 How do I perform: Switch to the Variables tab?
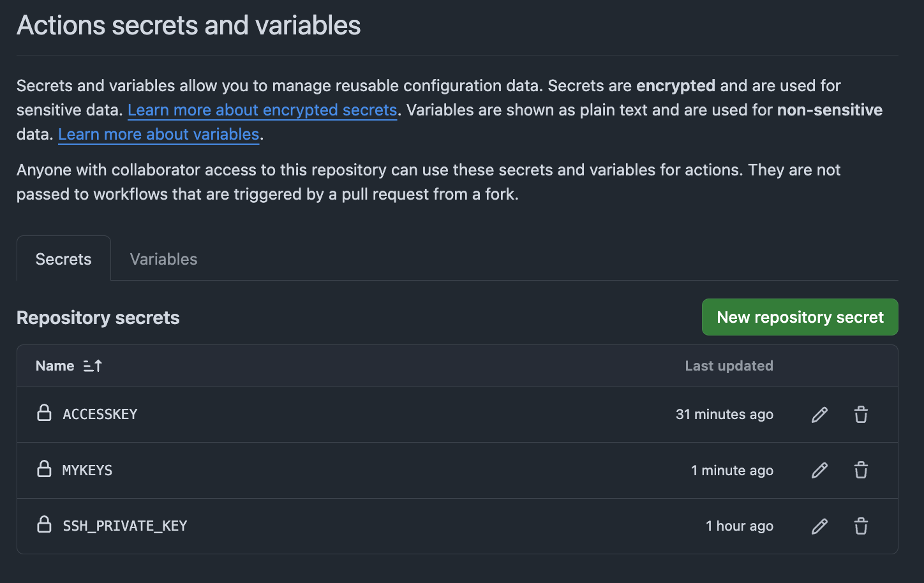pyautogui.click(x=163, y=259)
